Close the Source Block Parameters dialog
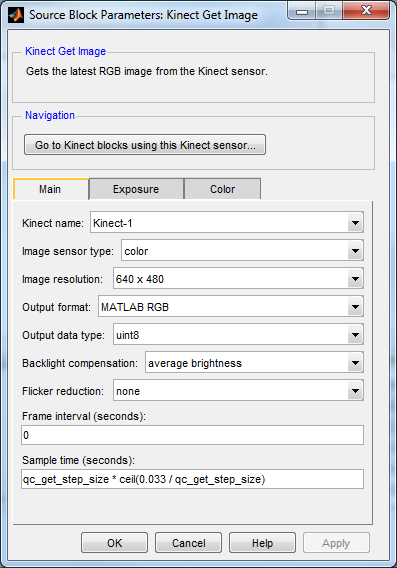This screenshot has height=568, width=397. point(366,10)
